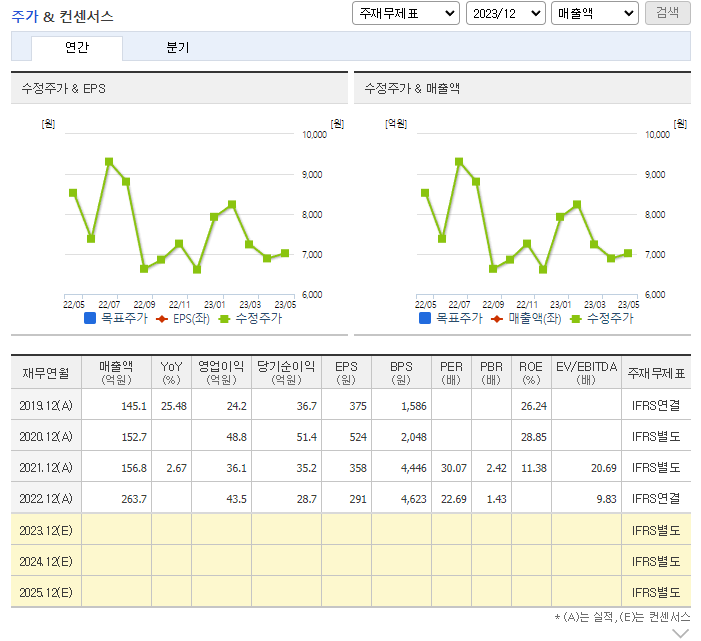
Task: Click the 매출액 (억원) column header
Action: 116,372
